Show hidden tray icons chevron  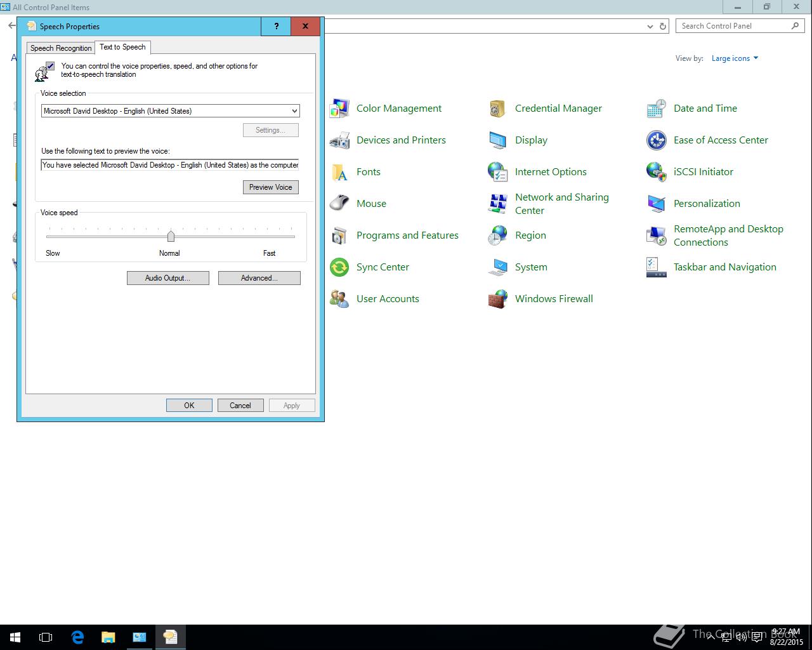tap(711, 637)
